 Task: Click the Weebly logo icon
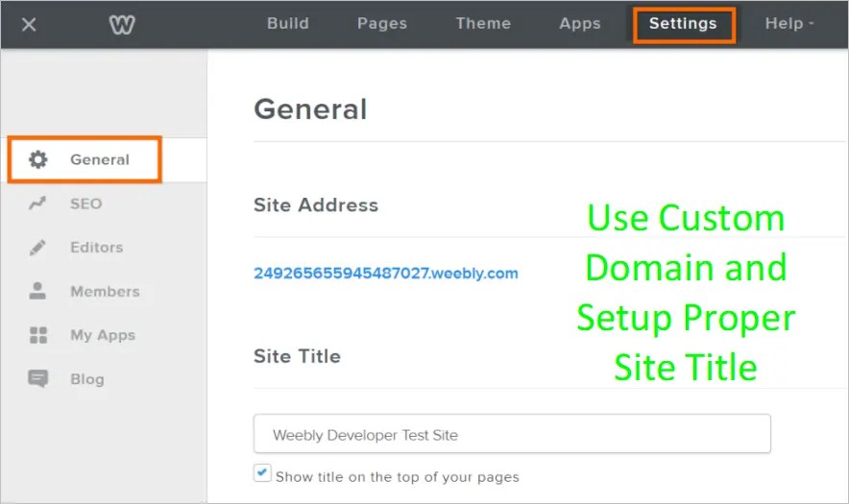(122, 24)
